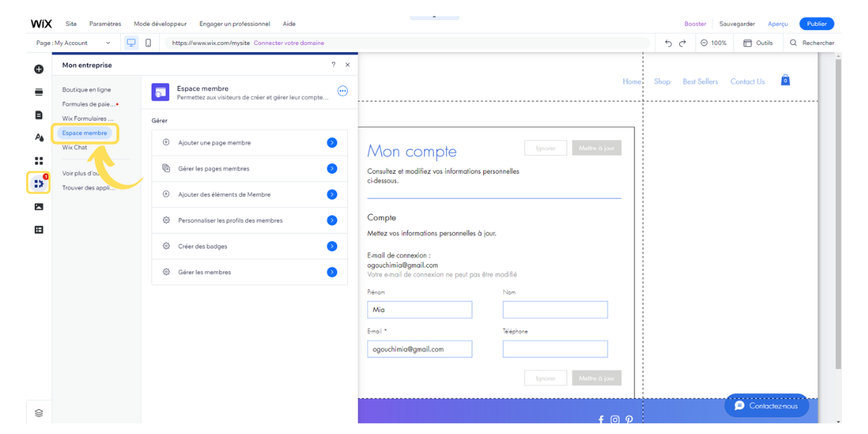
Task: Open the Outils toolbar button
Action: point(758,43)
